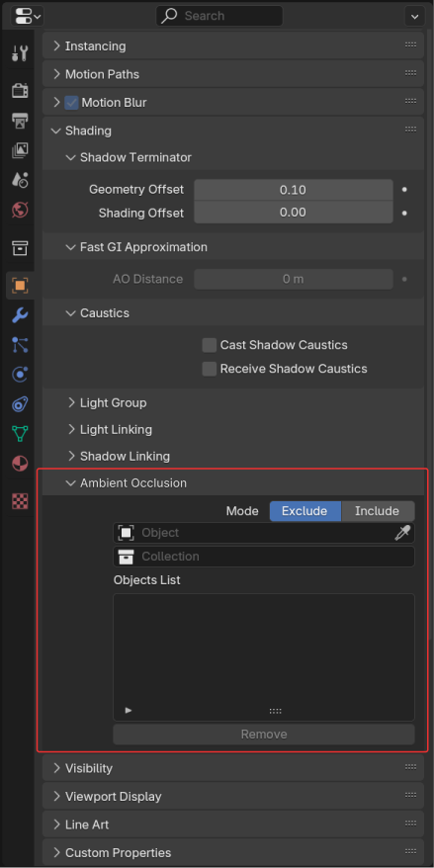This screenshot has height=868, width=434.
Task: Enable Receive Shadow Caustics
Action: 210,369
